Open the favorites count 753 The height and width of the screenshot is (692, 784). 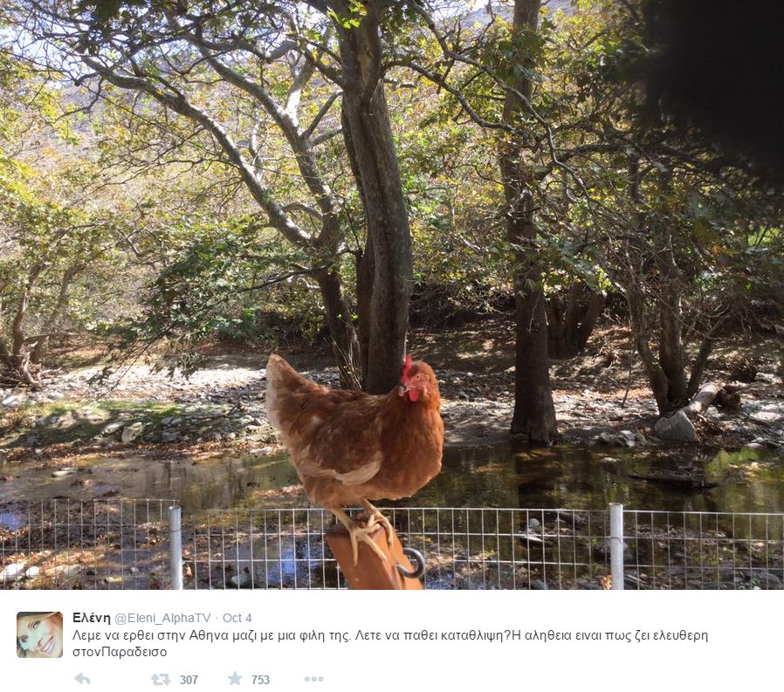(260, 680)
